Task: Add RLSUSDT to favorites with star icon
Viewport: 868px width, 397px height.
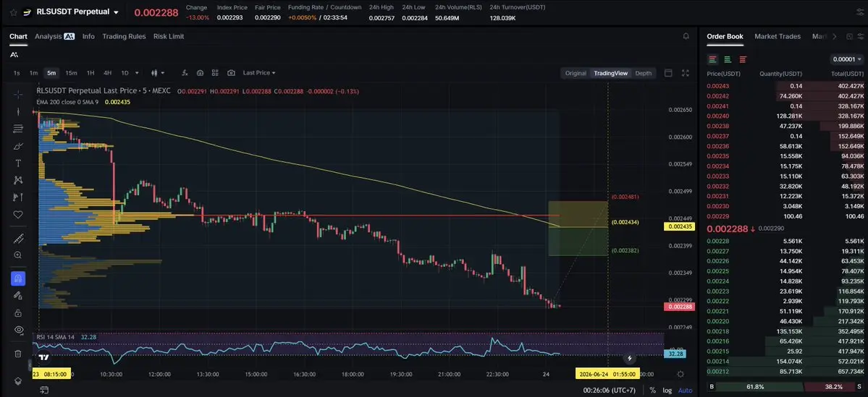Action: point(13,12)
